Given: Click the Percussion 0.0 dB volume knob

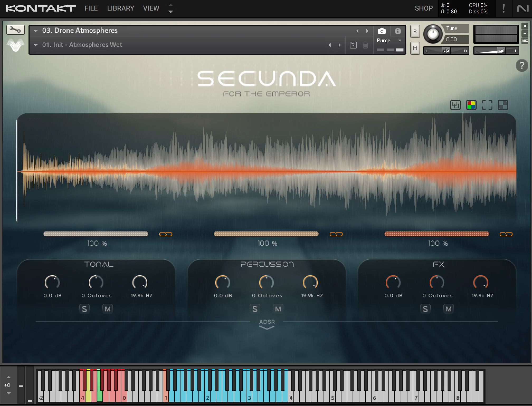Looking at the screenshot, I should (x=223, y=282).
